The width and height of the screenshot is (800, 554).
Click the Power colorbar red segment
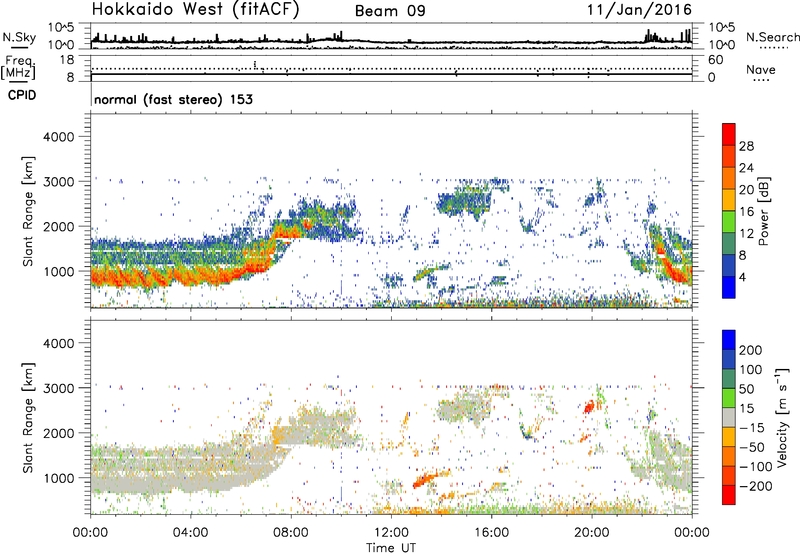729,135
